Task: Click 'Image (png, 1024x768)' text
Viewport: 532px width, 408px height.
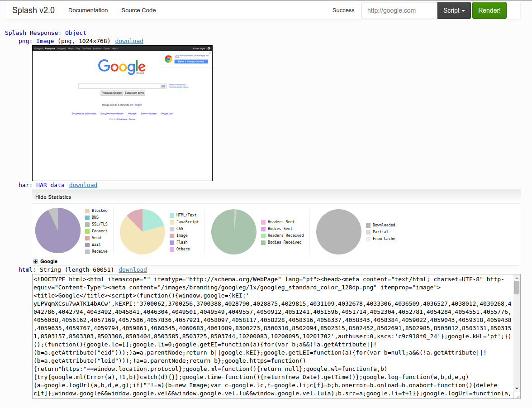Action: click(x=73, y=41)
